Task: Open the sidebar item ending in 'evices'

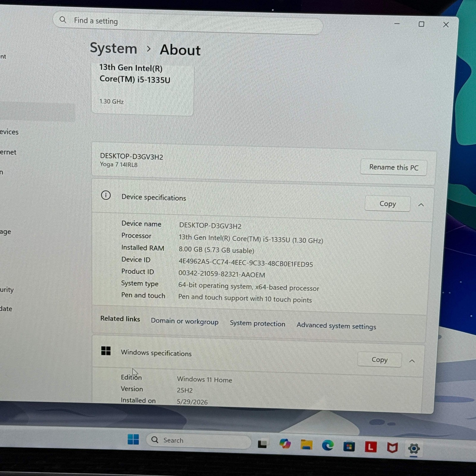Action: 9,132
